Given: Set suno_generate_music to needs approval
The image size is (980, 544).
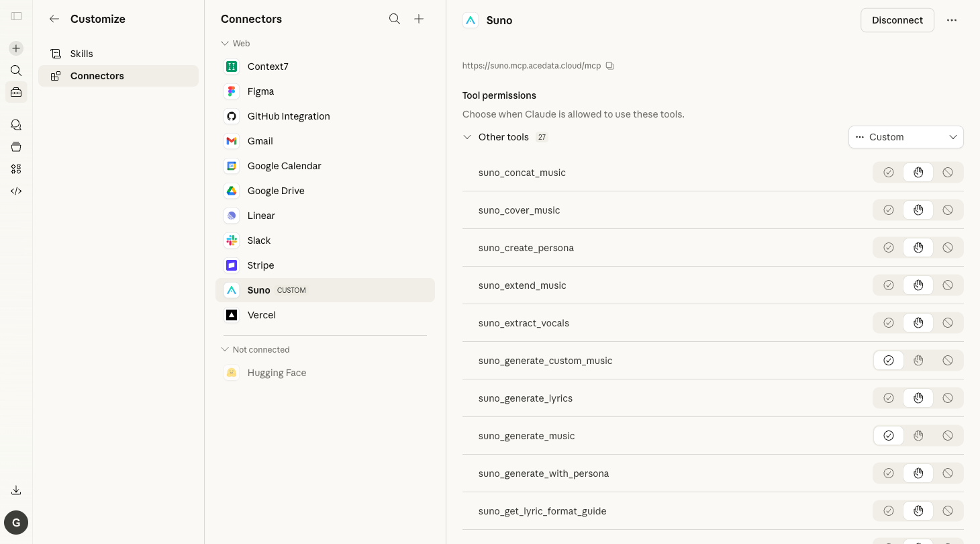Looking at the screenshot, I should pyautogui.click(x=918, y=436).
